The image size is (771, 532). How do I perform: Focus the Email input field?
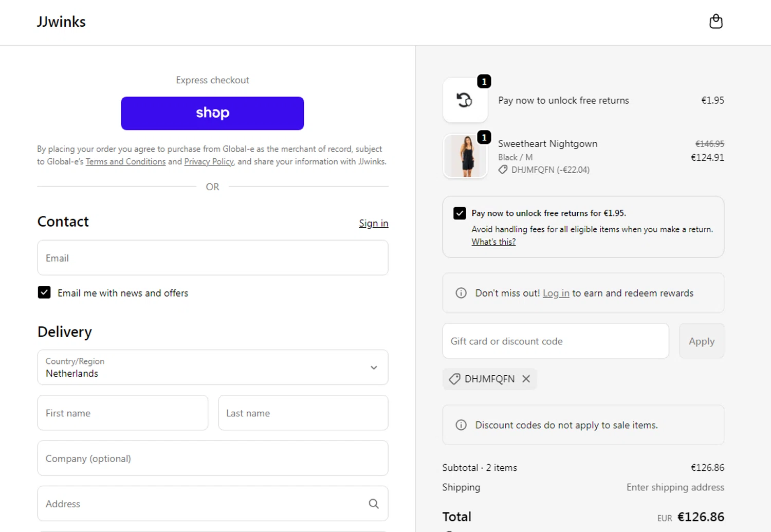click(213, 258)
